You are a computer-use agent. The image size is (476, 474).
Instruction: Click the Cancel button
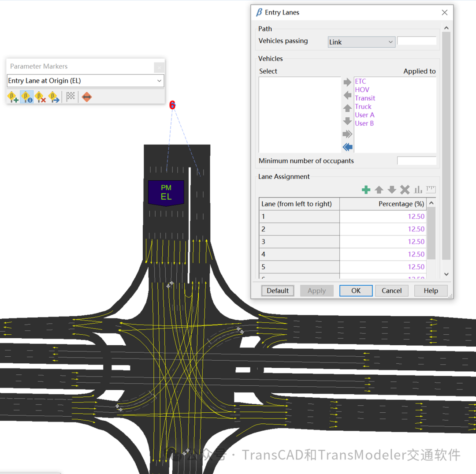click(x=392, y=291)
